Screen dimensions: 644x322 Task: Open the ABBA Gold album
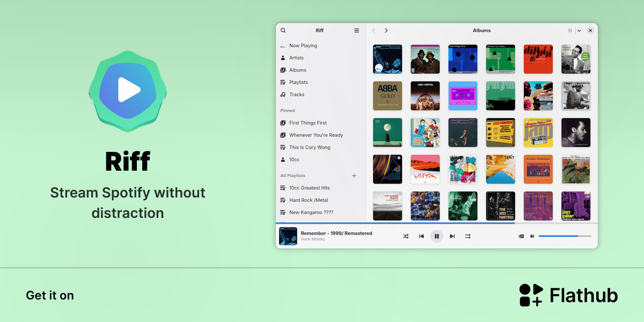pos(387,96)
